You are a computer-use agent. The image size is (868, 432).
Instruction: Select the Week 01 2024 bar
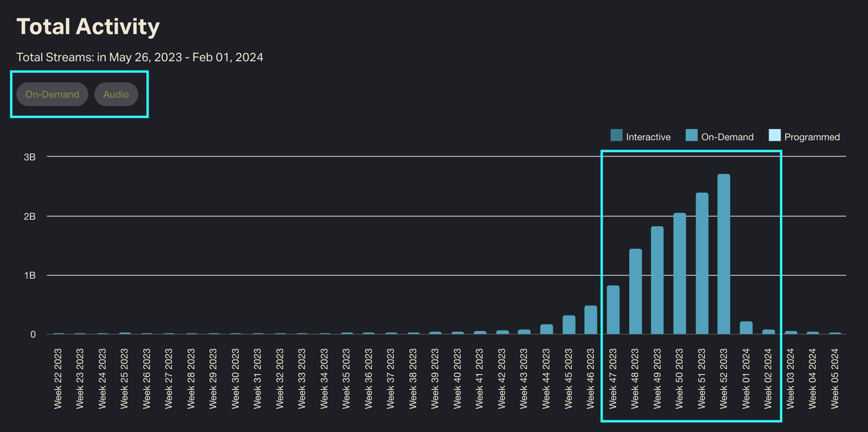[x=746, y=328]
